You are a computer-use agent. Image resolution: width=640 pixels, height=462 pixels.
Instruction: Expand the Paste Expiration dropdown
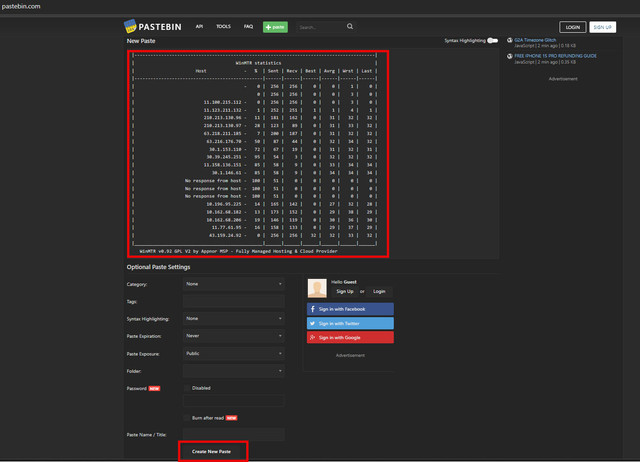[x=234, y=336]
